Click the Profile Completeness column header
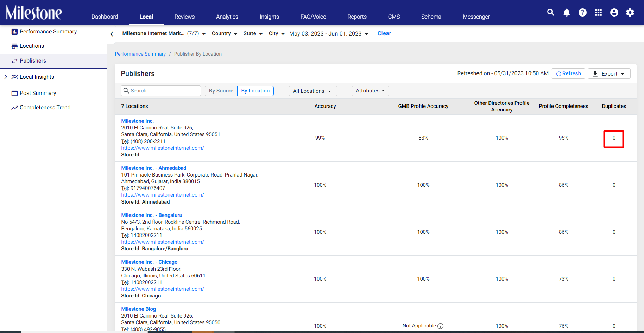The width and height of the screenshot is (644, 333). coord(563,106)
